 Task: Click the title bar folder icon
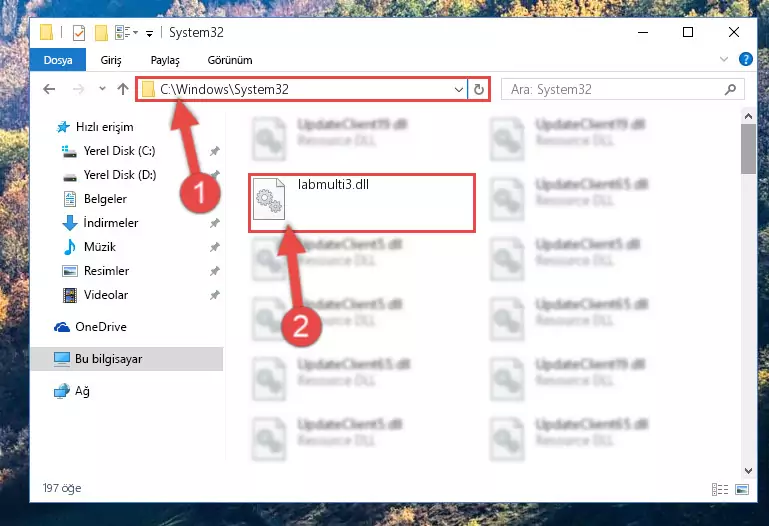pos(47,32)
